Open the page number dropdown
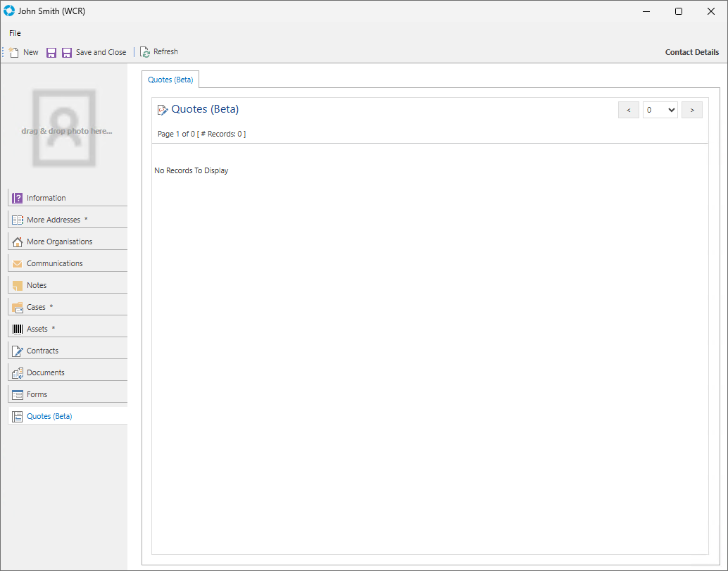 point(660,110)
